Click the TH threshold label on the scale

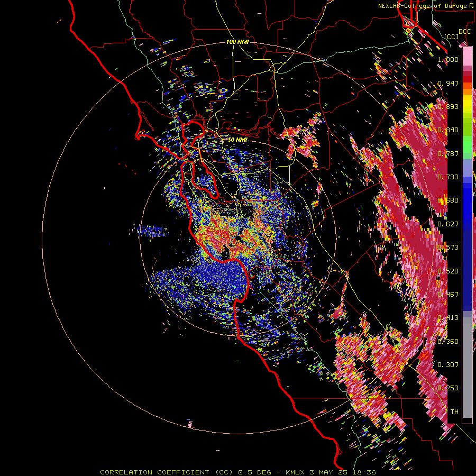pos(454,412)
